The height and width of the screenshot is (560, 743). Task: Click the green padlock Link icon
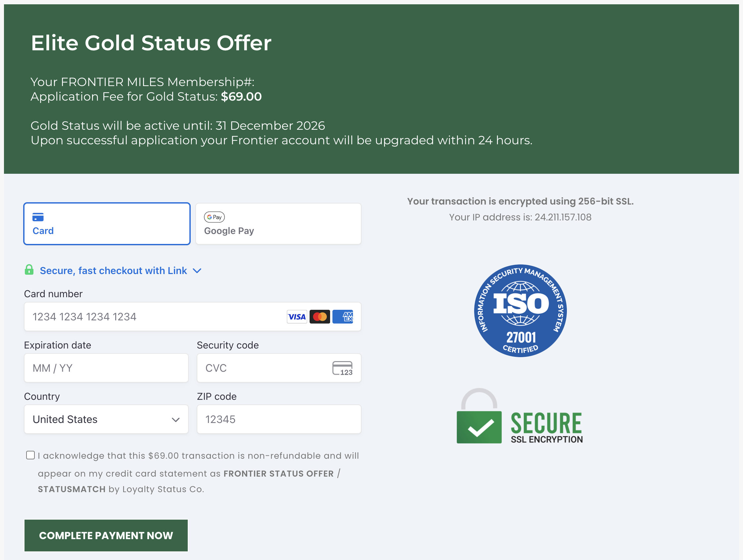tap(29, 270)
